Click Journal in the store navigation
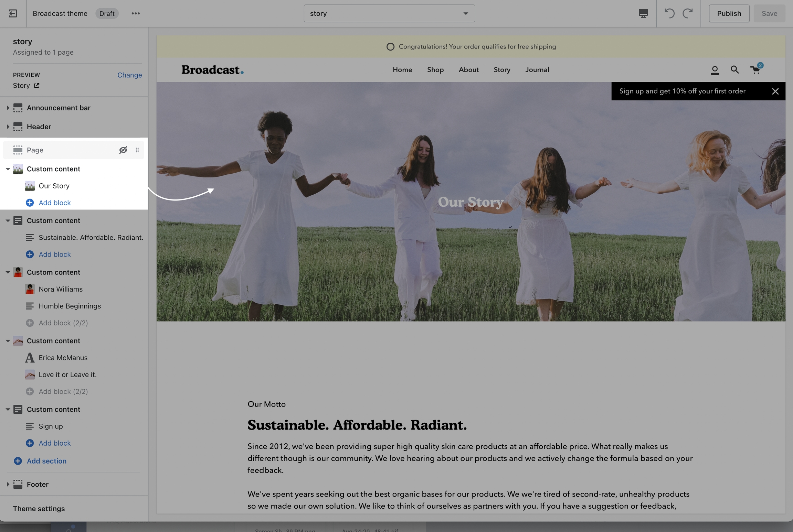Image resolution: width=793 pixels, height=532 pixels. click(537, 70)
